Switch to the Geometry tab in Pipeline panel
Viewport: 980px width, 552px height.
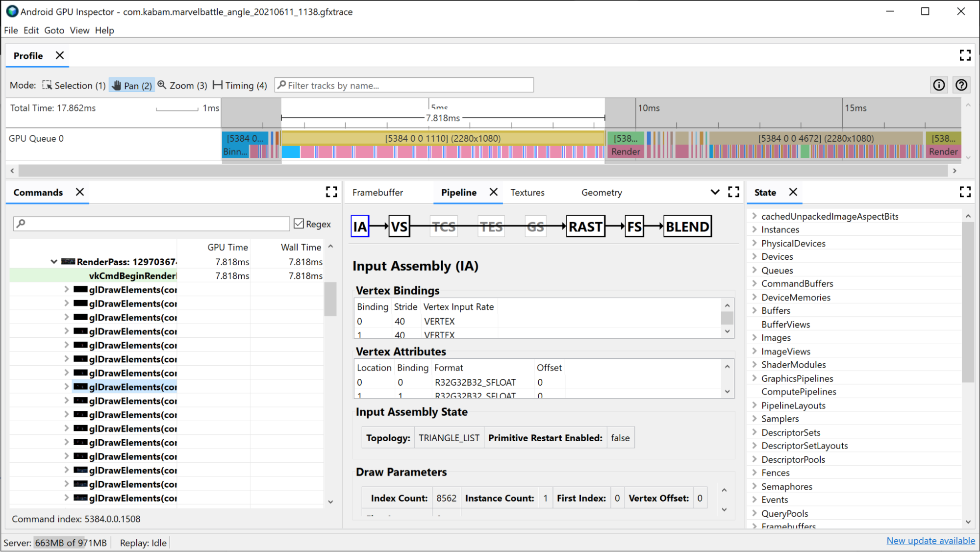(601, 193)
